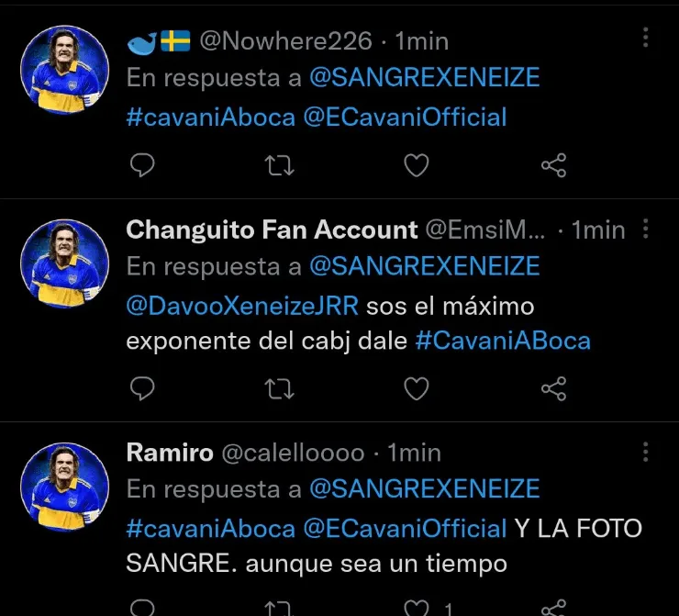Open more options for Nowhere226 tweet
679x616 pixels.
pyautogui.click(x=646, y=38)
